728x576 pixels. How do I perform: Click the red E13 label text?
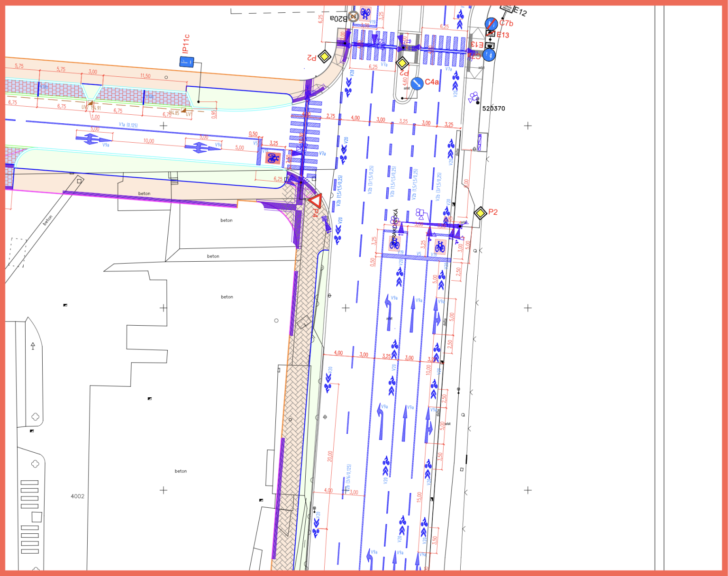point(502,35)
